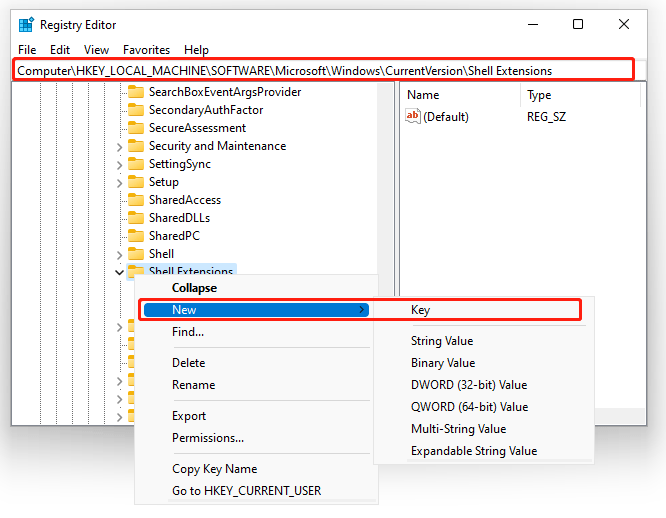Open the Favorites menu
The image size is (666, 518).
click(147, 50)
